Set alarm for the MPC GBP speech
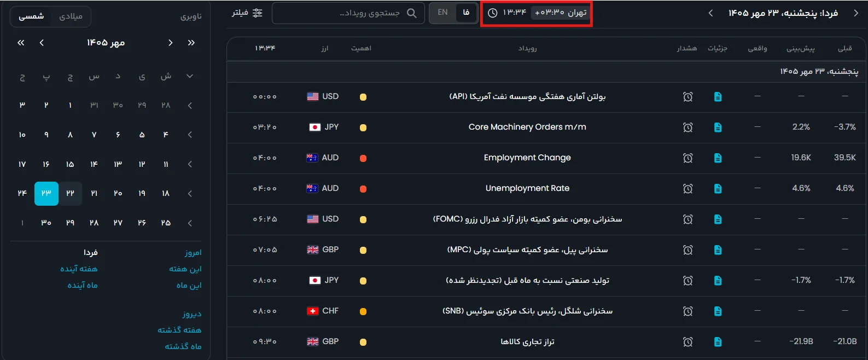The width and height of the screenshot is (868, 360). tap(688, 250)
